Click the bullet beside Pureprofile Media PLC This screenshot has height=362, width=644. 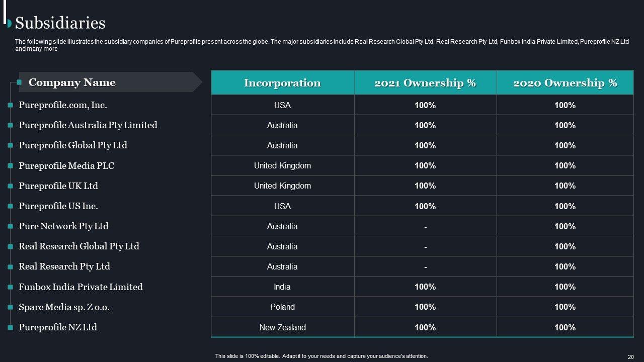(10, 165)
